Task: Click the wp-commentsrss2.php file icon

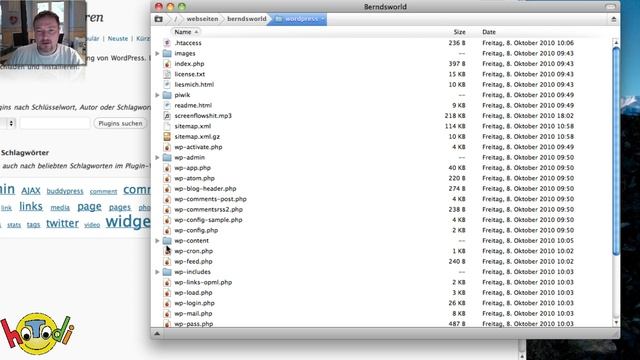Action: pos(167,209)
